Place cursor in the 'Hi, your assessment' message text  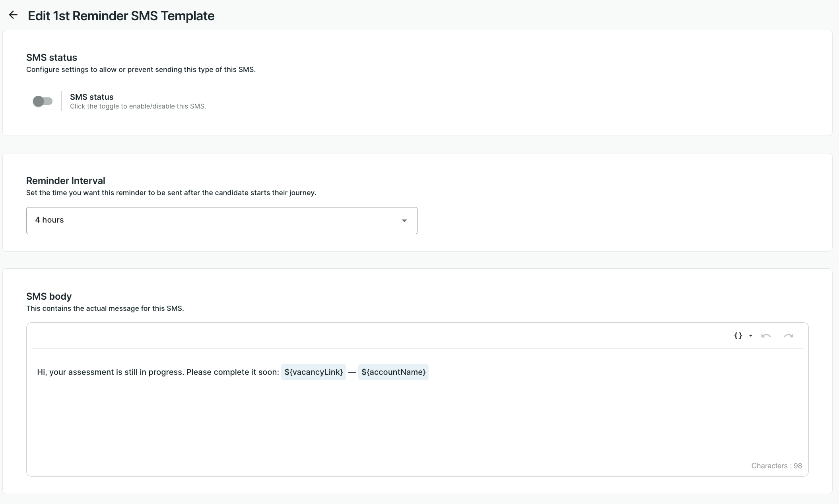(x=157, y=372)
